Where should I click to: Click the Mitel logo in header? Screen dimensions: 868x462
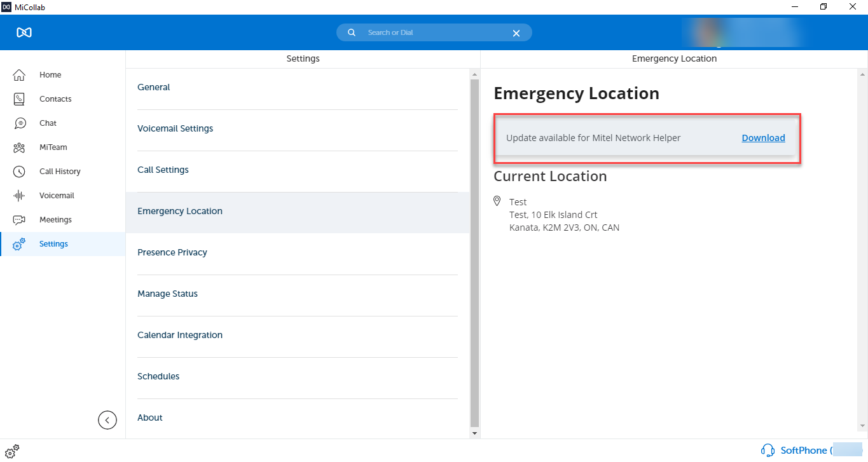coord(24,32)
